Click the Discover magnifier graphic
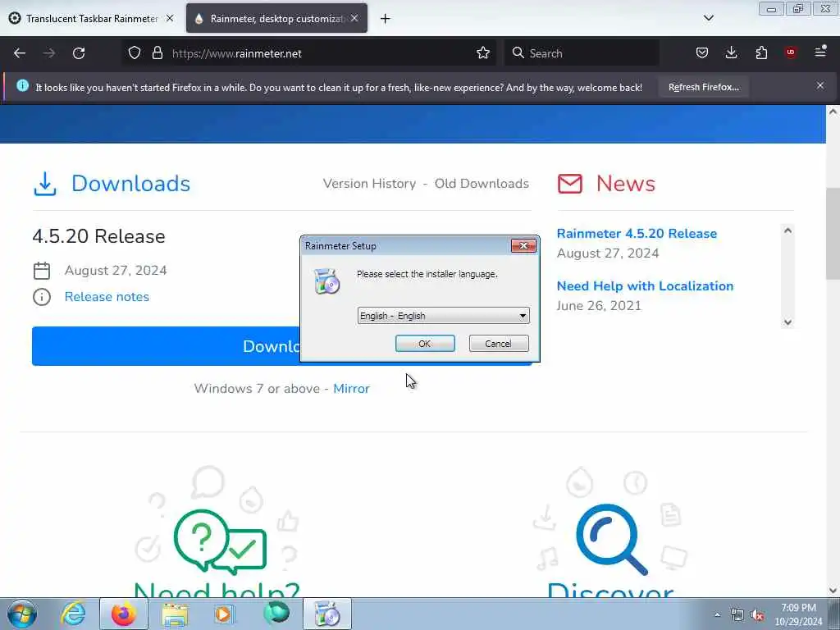The width and height of the screenshot is (840, 630). tap(611, 539)
